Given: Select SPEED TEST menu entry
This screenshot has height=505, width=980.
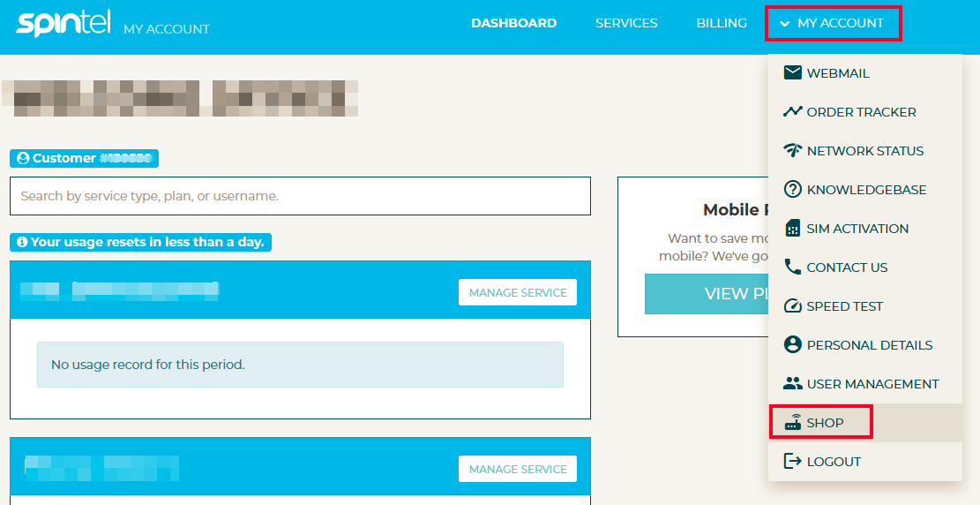Looking at the screenshot, I should click(x=865, y=305).
